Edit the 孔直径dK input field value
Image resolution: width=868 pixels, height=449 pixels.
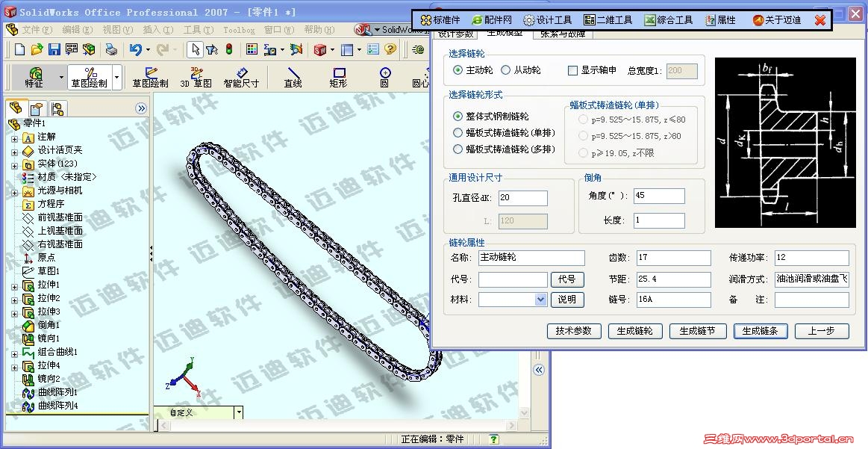tap(522, 198)
